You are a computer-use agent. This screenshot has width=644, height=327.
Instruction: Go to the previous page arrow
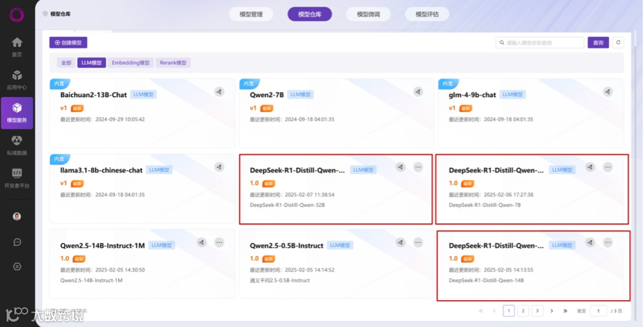(494, 311)
